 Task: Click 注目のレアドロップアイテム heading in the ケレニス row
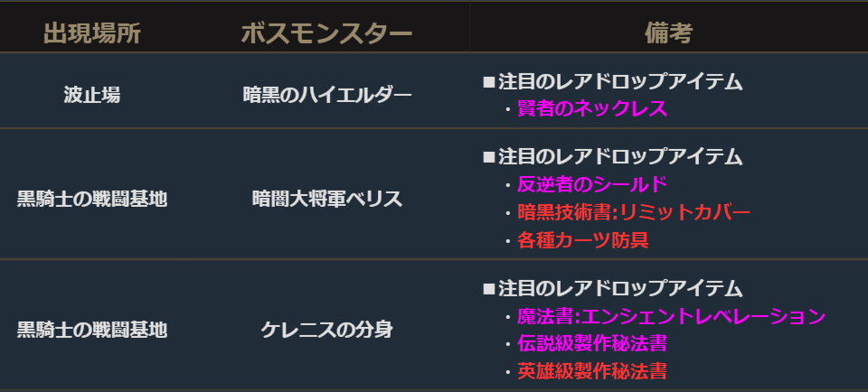pos(620,289)
